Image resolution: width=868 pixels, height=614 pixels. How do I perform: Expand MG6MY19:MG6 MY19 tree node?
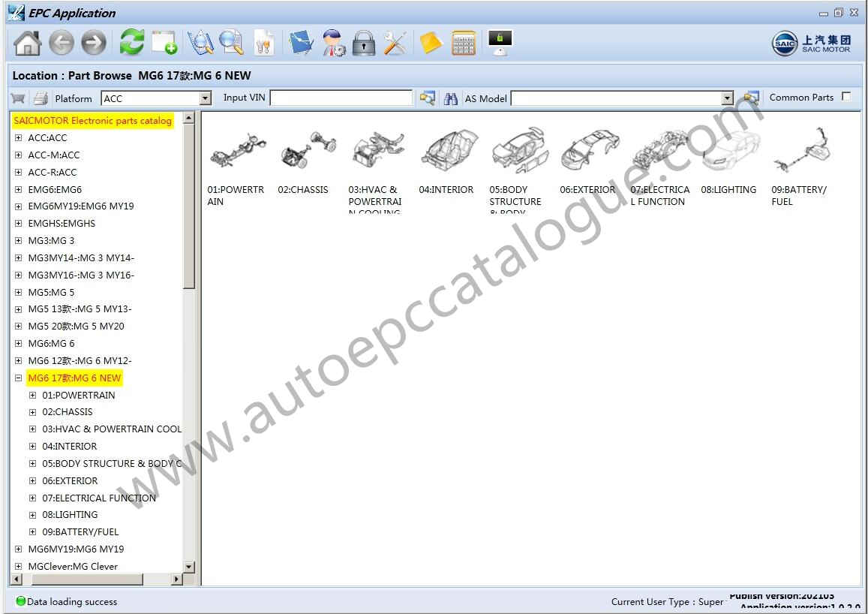[18, 549]
